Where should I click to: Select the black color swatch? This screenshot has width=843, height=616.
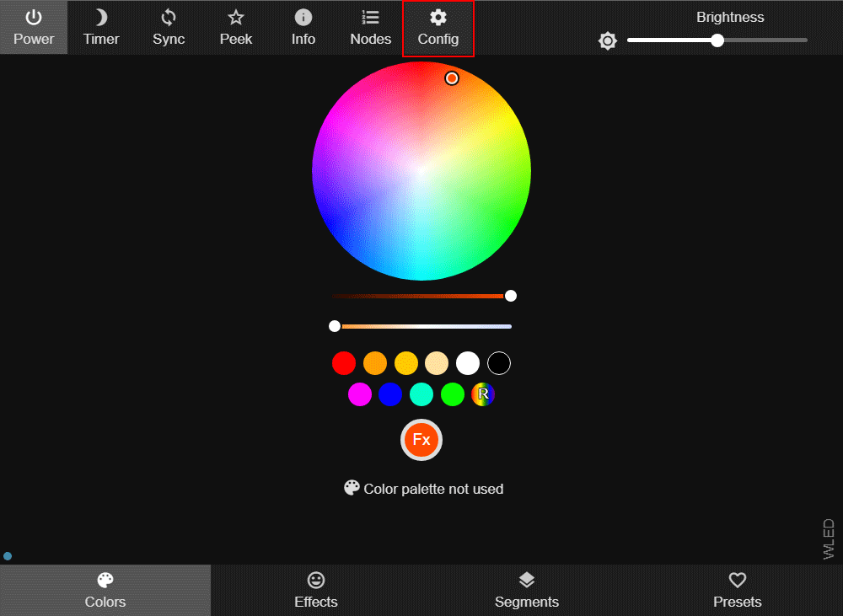pos(499,363)
